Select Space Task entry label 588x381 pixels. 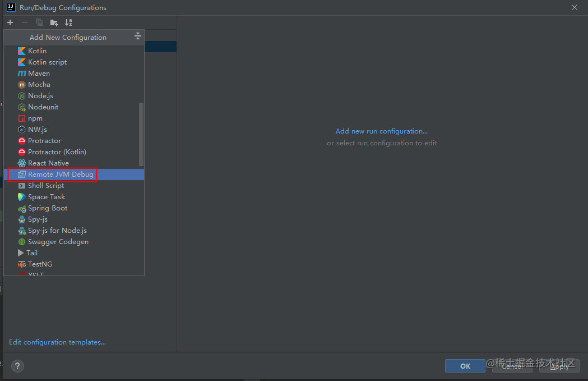tap(47, 197)
